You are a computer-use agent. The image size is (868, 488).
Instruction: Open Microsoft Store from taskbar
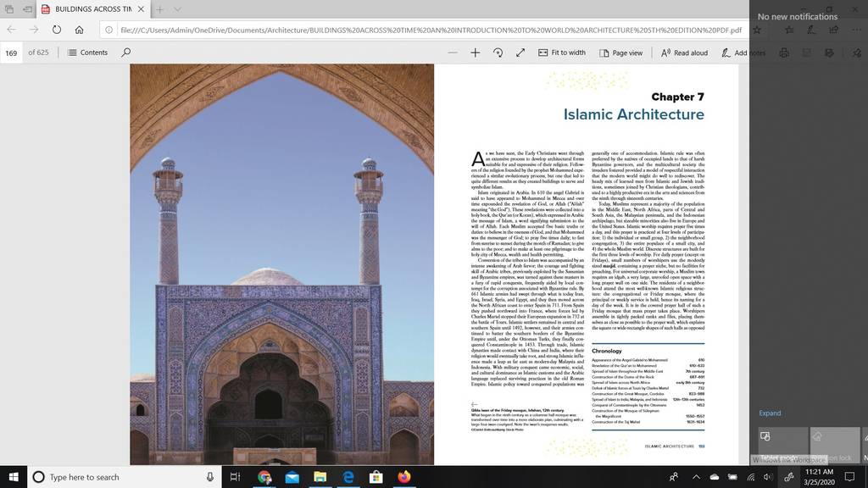point(376,477)
